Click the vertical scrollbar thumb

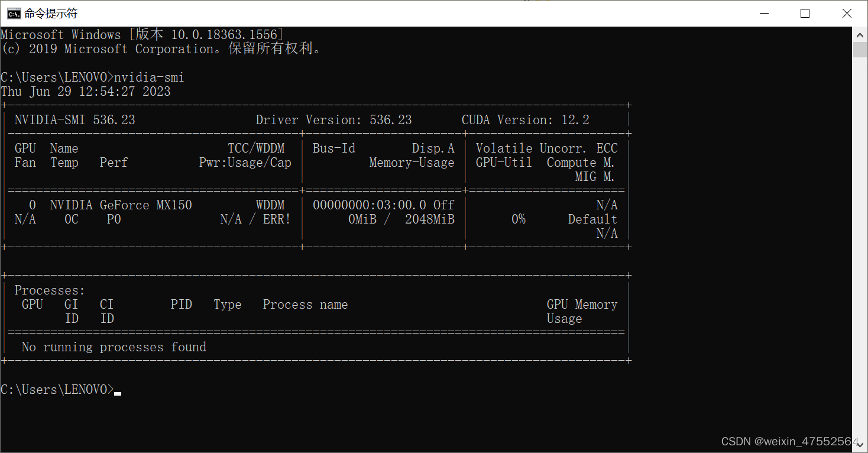point(860,50)
